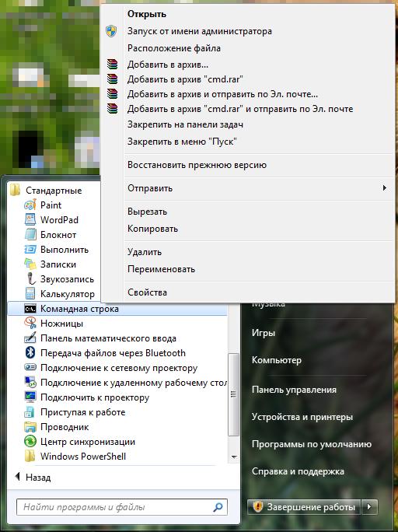The height and width of the screenshot is (532, 398).
Task: Open Программы по умолчанию link
Action: (x=312, y=444)
